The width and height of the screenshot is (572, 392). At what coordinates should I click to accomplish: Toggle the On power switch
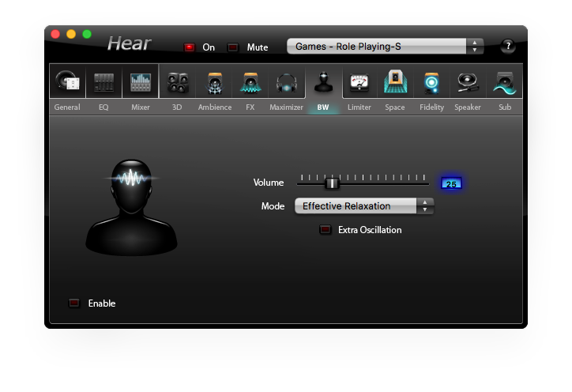coord(190,47)
